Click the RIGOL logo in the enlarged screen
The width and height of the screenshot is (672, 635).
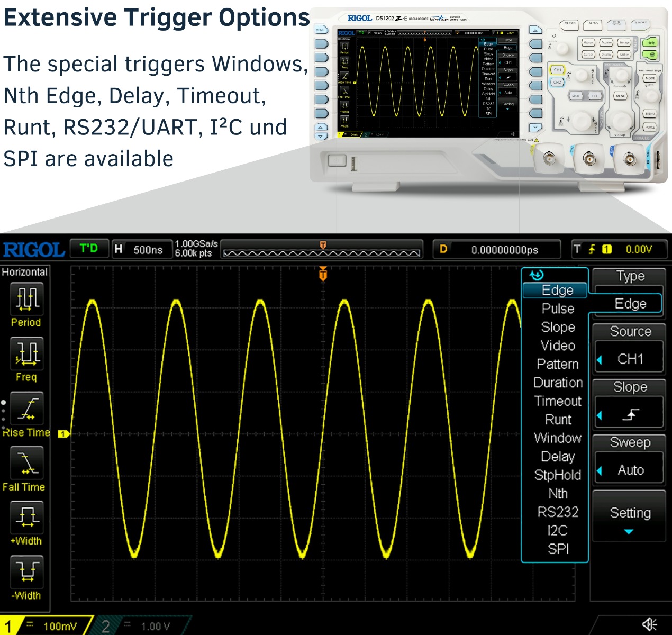click(x=34, y=249)
